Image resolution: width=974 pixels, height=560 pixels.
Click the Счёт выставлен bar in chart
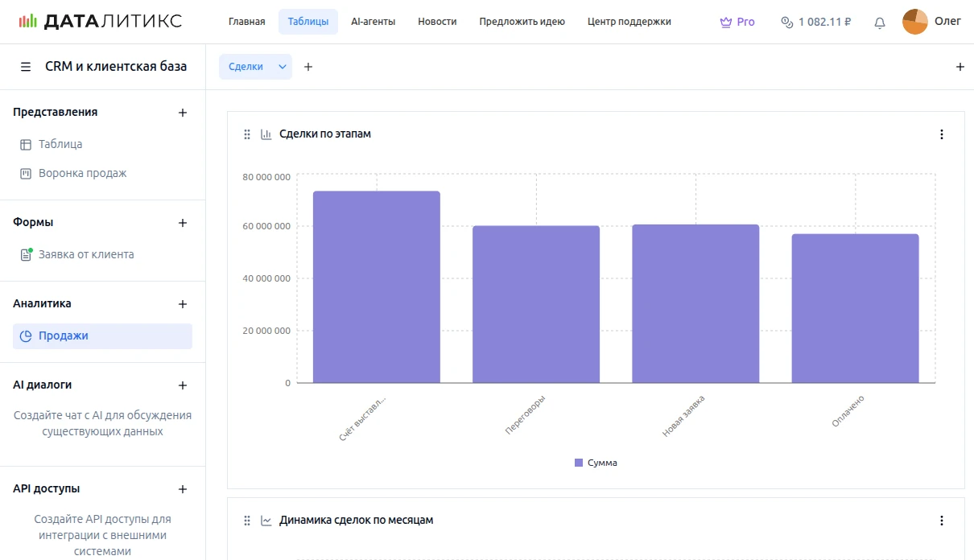(x=376, y=287)
